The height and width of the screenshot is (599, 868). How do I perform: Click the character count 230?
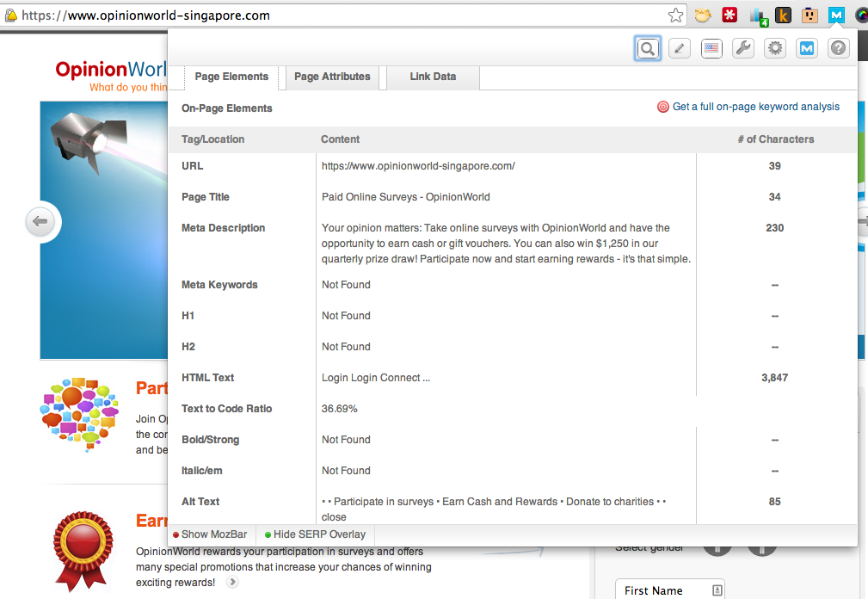coord(774,228)
